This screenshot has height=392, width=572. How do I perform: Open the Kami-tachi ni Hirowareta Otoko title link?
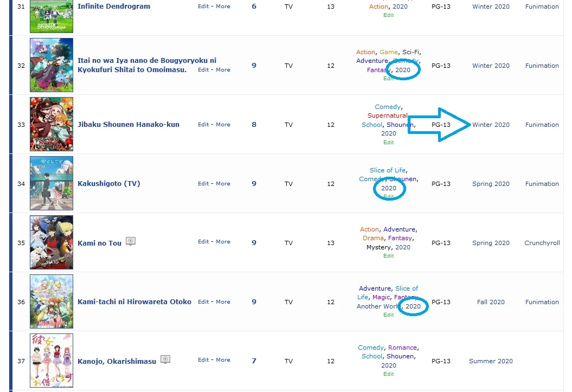tap(134, 302)
